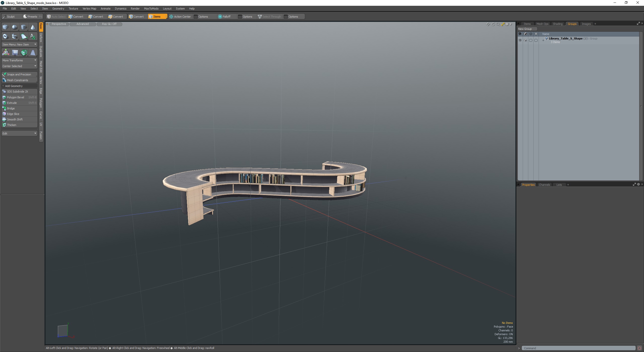
Task: Open Properties panel gear settings
Action: coord(638,185)
